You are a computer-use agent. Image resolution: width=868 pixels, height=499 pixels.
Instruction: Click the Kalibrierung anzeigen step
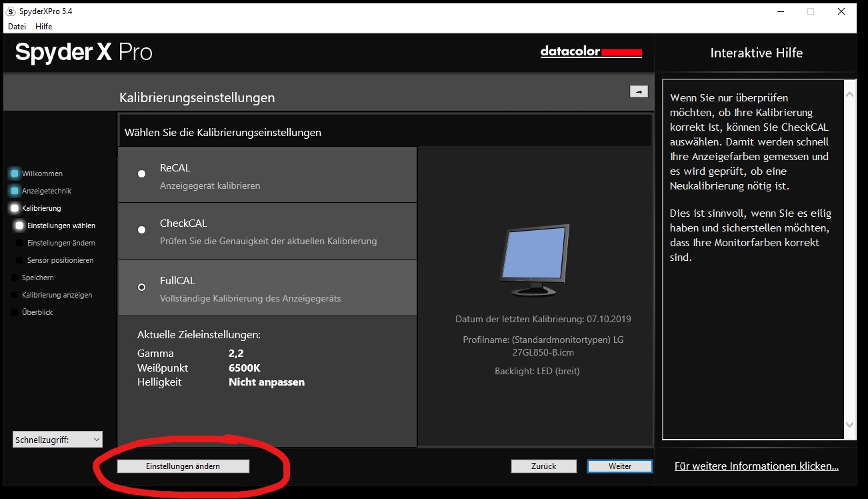tap(52, 295)
